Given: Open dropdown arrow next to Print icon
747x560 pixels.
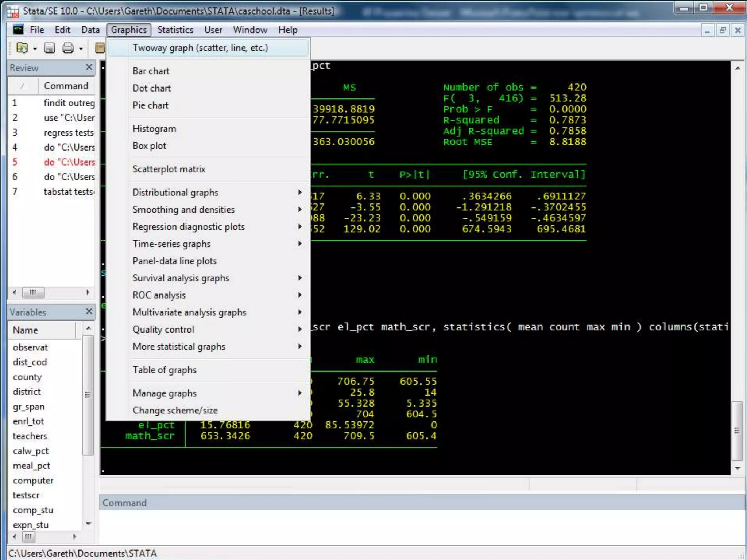Looking at the screenshot, I should (81, 48).
